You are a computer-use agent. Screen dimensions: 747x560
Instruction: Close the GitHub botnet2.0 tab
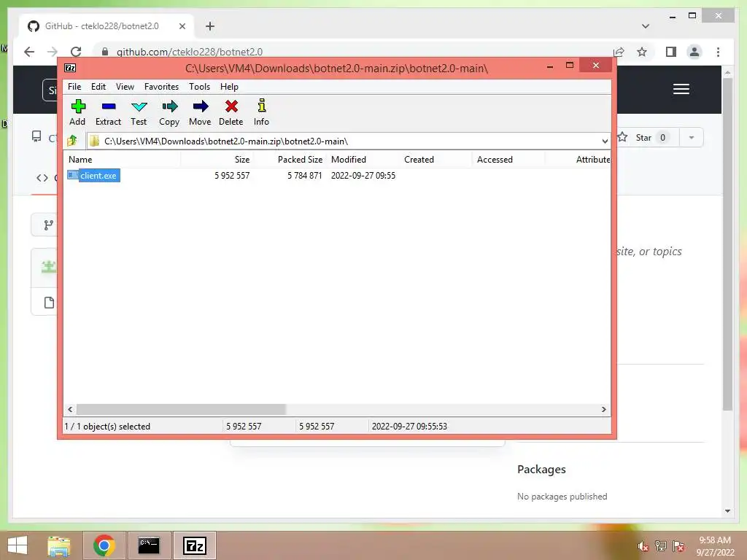(x=182, y=26)
